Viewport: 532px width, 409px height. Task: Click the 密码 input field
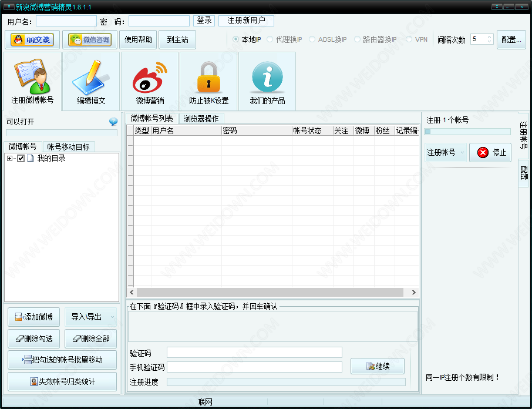click(159, 21)
